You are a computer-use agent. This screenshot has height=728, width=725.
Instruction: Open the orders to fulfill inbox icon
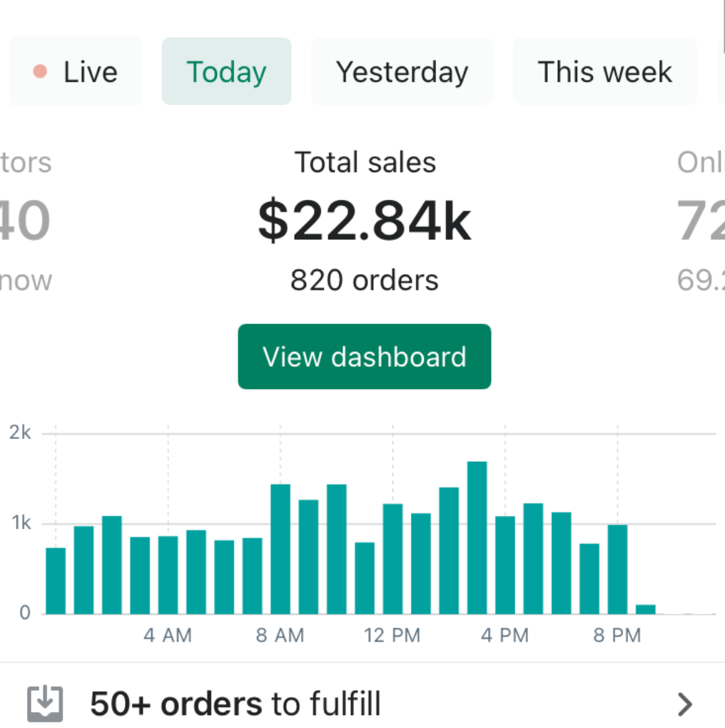point(45,704)
